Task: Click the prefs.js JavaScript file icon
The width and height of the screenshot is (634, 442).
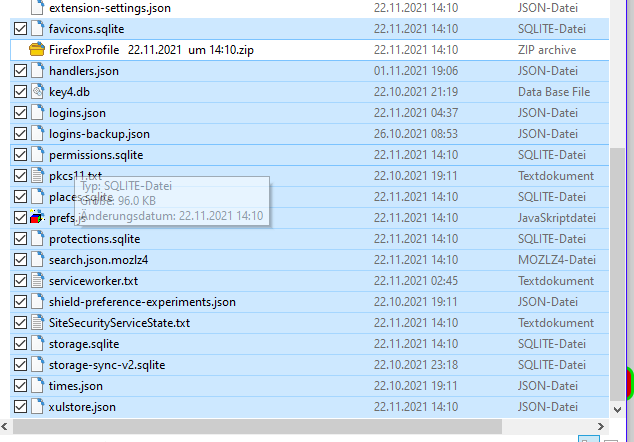Action: pos(37,218)
